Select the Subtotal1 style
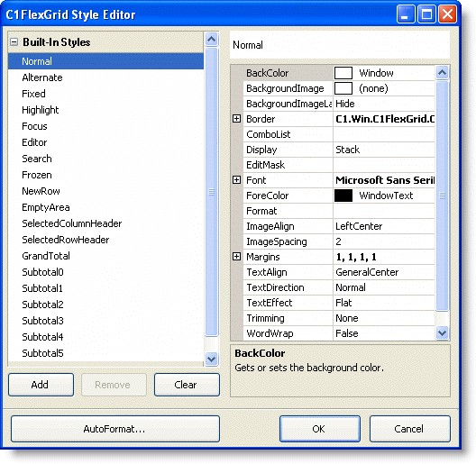The image size is (476, 464). pyautogui.click(x=105, y=288)
